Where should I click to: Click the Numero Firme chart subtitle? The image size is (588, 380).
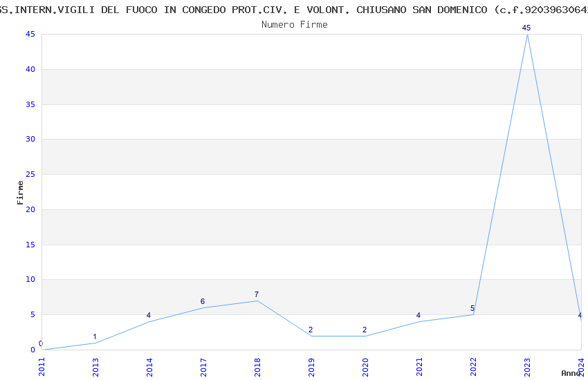[295, 25]
